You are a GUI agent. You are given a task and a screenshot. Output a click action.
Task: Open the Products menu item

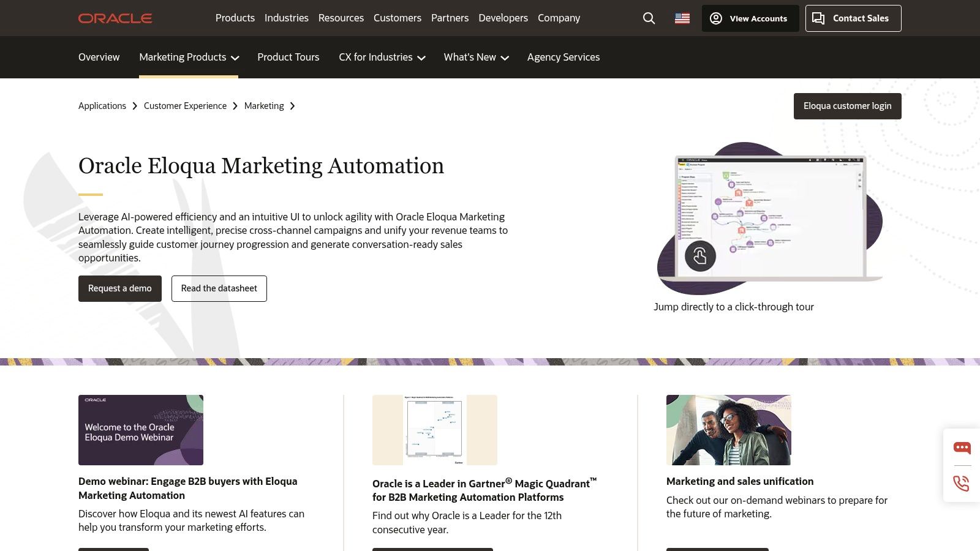[235, 18]
